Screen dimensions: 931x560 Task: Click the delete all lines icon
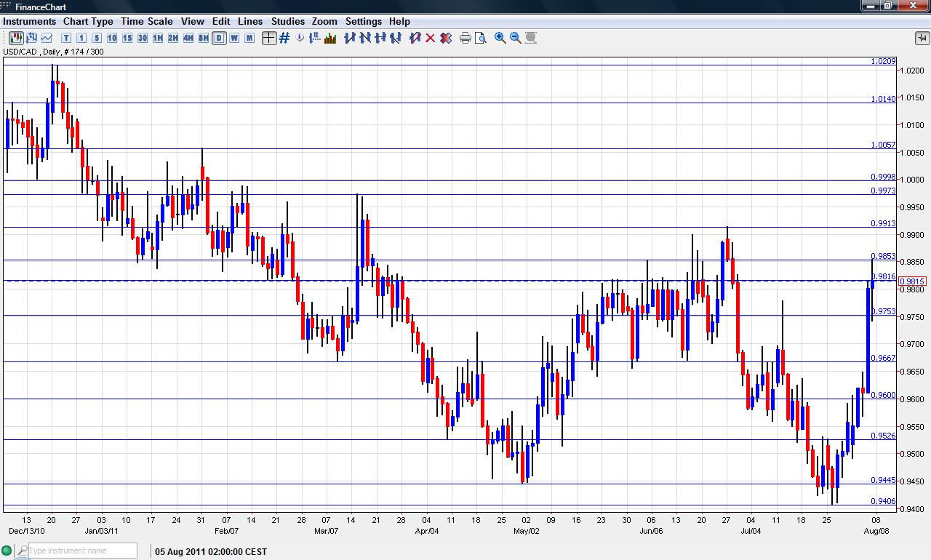[446, 38]
